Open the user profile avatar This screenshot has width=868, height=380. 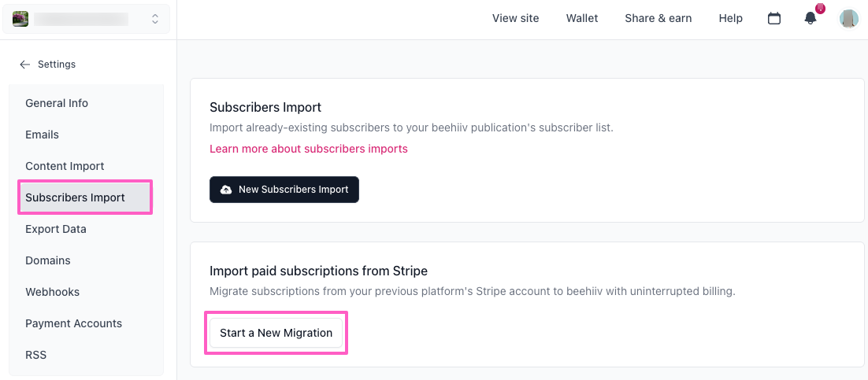pyautogui.click(x=848, y=18)
